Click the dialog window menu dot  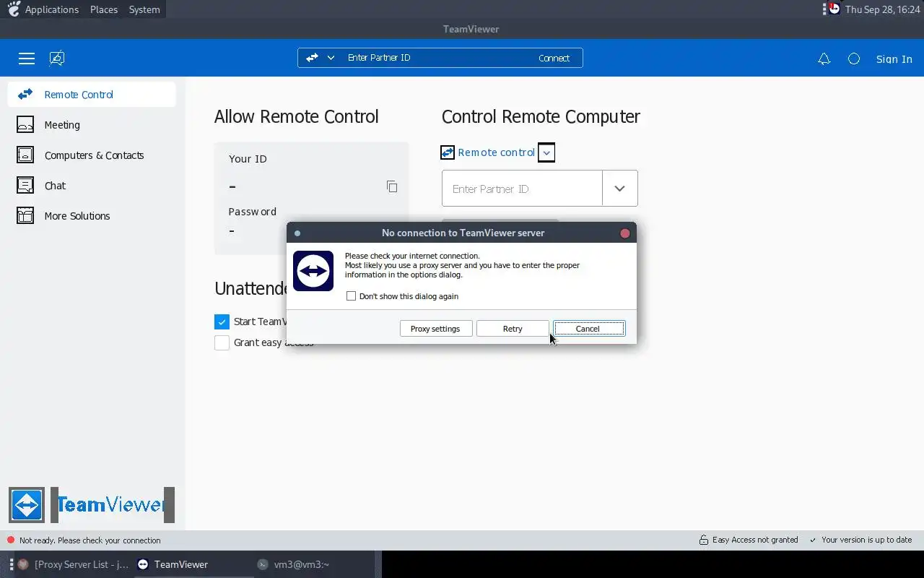297,233
